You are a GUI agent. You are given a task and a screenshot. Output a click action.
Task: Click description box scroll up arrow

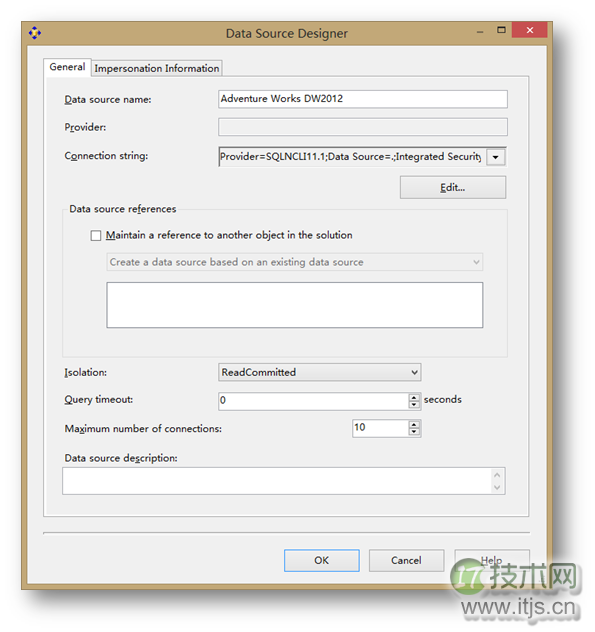click(x=497, y=475)
